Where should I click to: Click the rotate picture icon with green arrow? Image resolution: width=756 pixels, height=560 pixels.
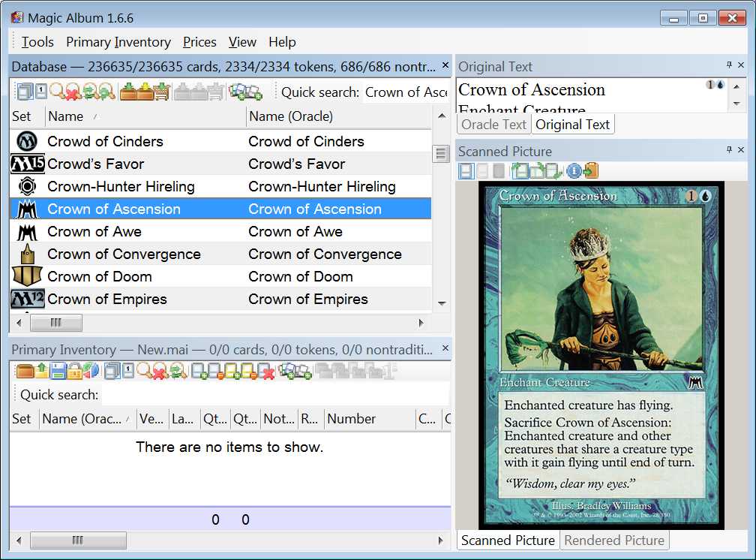coord(519,170)
